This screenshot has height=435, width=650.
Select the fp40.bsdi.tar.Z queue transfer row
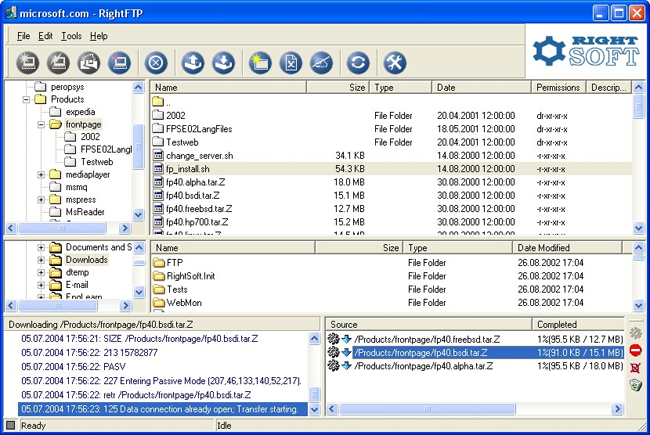click(475, 352)
